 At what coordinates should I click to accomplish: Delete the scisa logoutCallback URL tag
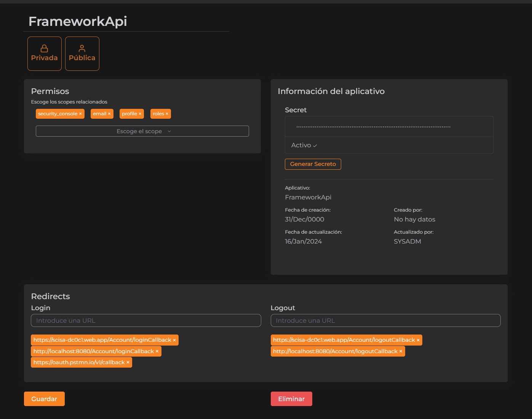click(418, 340)
